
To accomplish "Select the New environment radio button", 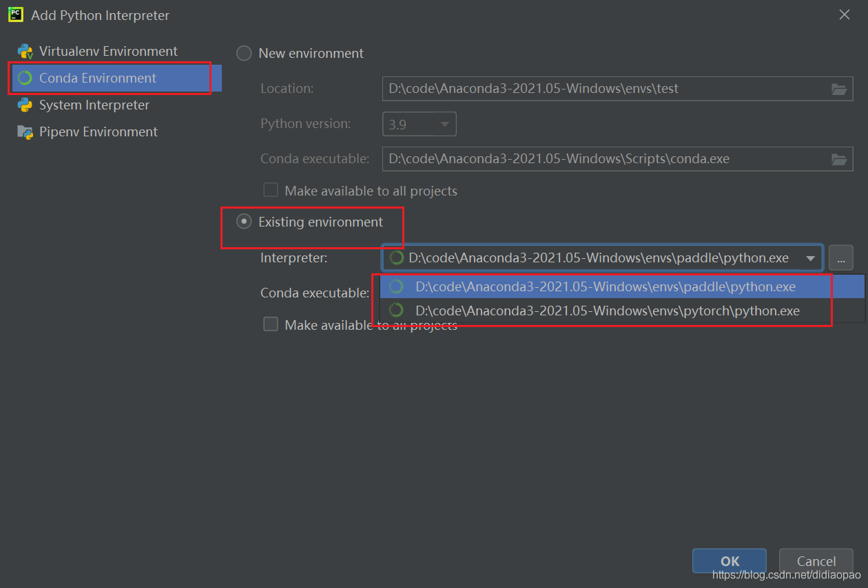I will coord(244,54).
